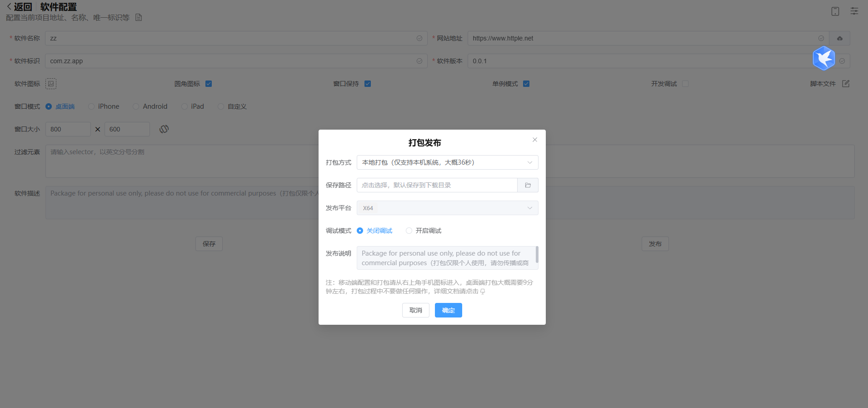Click the 网站地址 URL input field
Viewport: 868px width, 408px height.
point(649,38)
